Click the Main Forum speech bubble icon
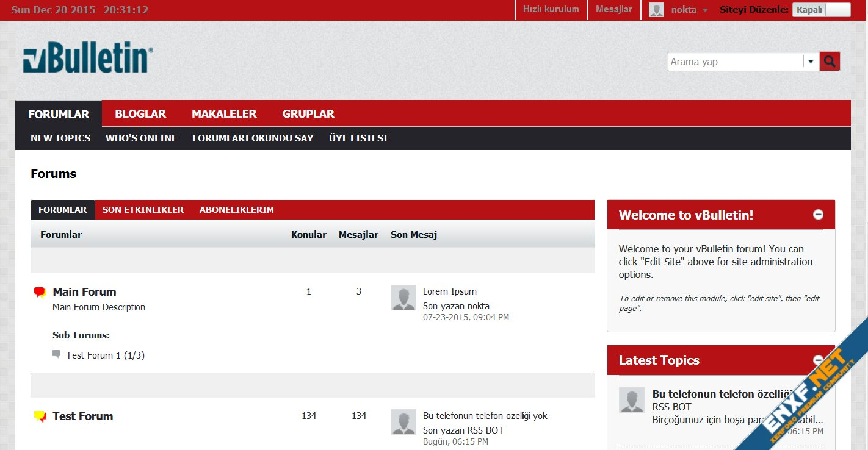Screen dimensions: 868x450 click(40, 293)
